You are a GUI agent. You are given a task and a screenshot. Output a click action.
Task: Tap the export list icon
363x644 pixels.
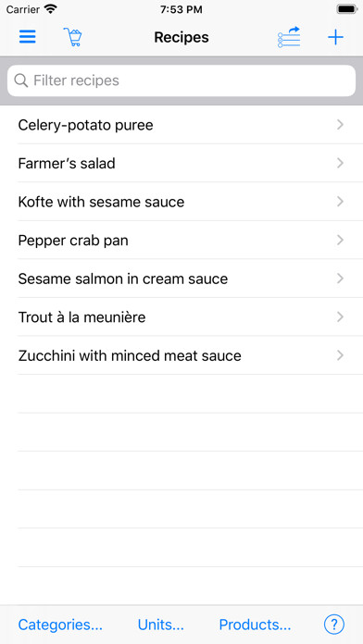click(289, 37)
